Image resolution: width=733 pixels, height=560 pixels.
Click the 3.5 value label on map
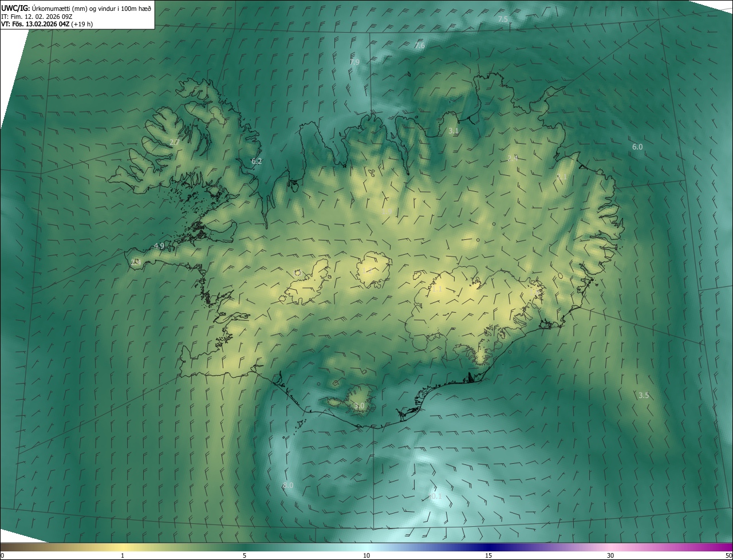pyautogui.click(x=644, y=396)
